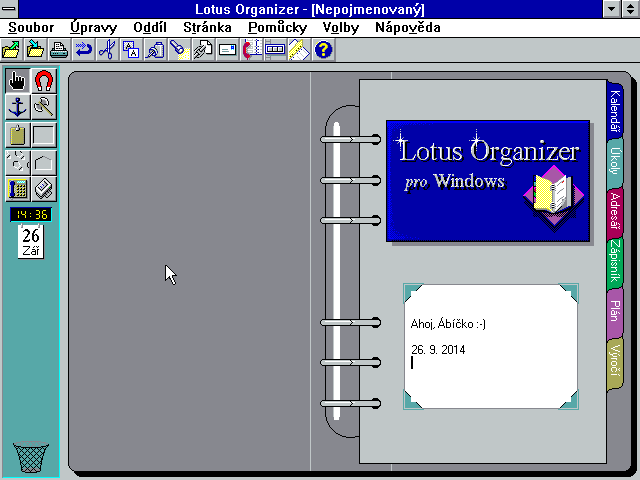This screenshot has height=480, width=640.
Task: Switch to the Kalendář tab
Action: pos(615,111)
